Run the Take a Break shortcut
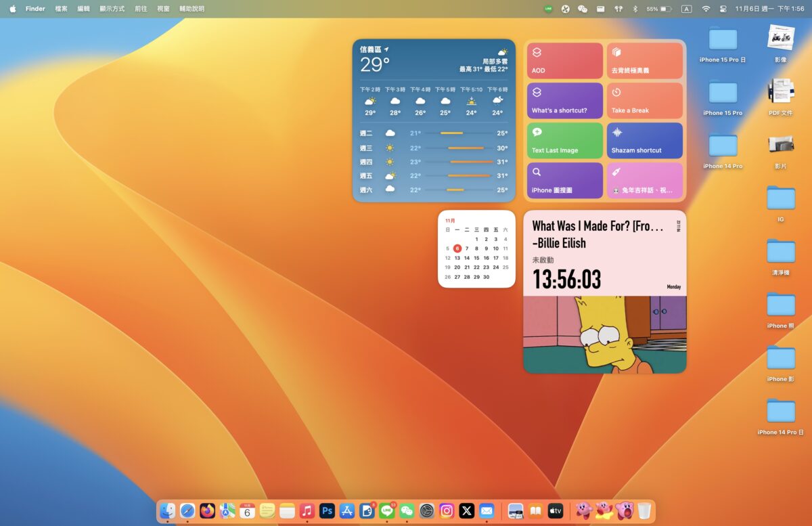 tap(645, 101)
